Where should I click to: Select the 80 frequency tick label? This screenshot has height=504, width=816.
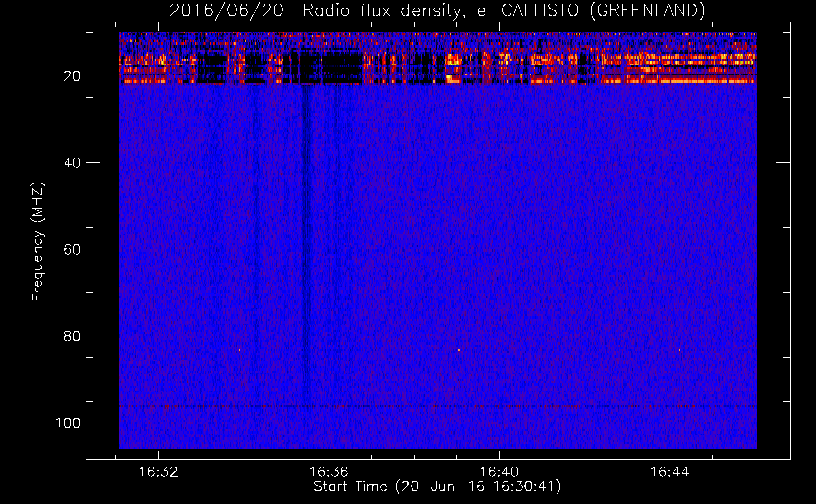72,336
